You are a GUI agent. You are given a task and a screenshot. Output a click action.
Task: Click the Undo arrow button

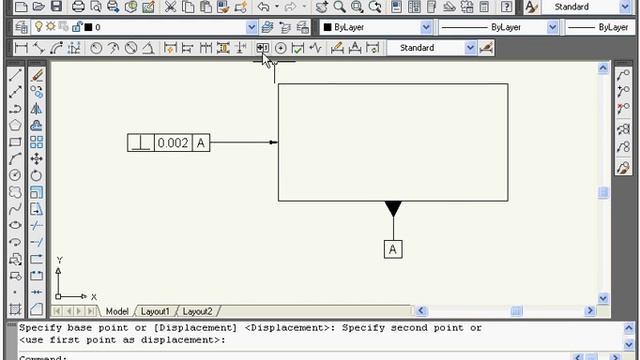click(264, 7)
